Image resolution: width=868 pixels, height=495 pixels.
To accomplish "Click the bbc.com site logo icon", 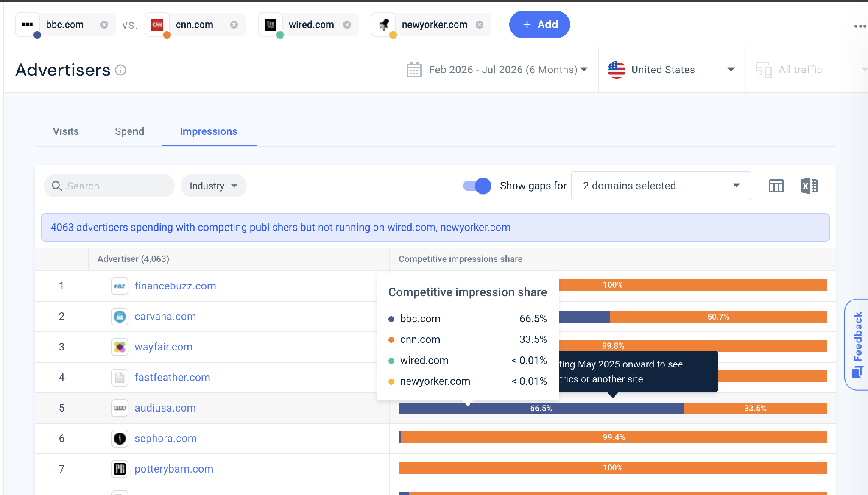I will pos(28,25).
